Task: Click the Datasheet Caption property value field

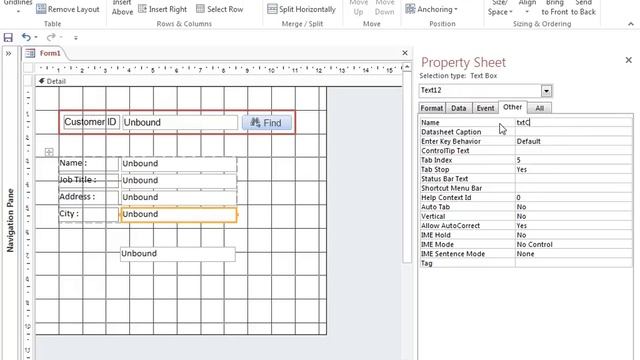Action: click(573, 132)
